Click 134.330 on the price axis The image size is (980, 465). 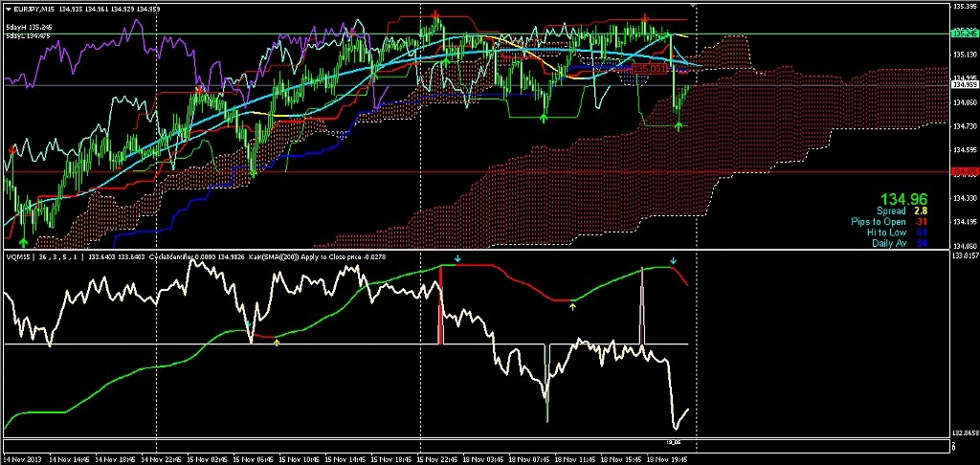(x=964, y=198)
